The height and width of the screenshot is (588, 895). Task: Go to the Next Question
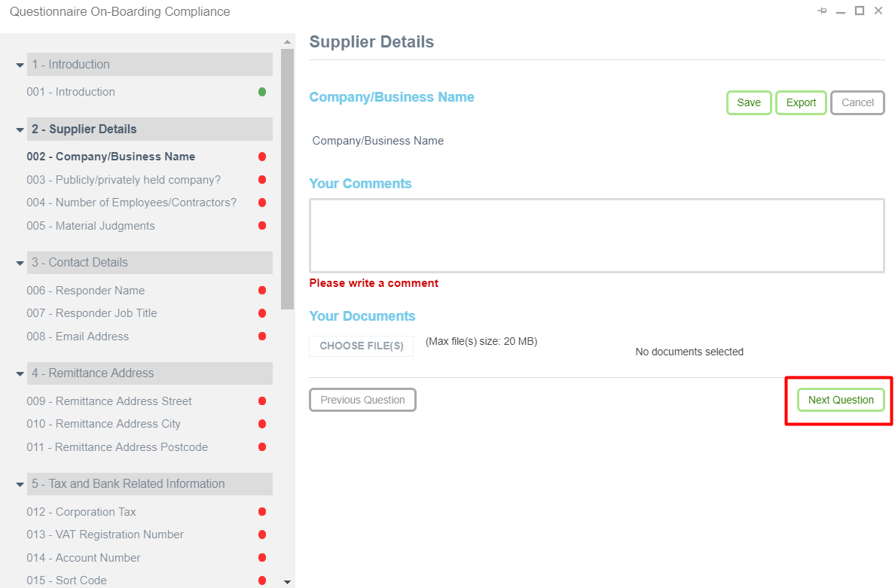[841, 400]
